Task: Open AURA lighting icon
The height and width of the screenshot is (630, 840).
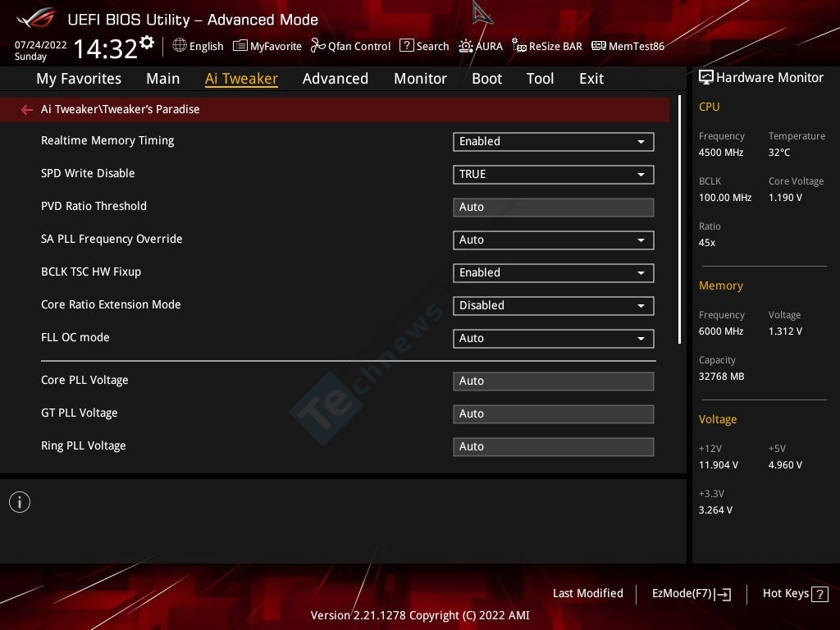Action: (466, 46)
